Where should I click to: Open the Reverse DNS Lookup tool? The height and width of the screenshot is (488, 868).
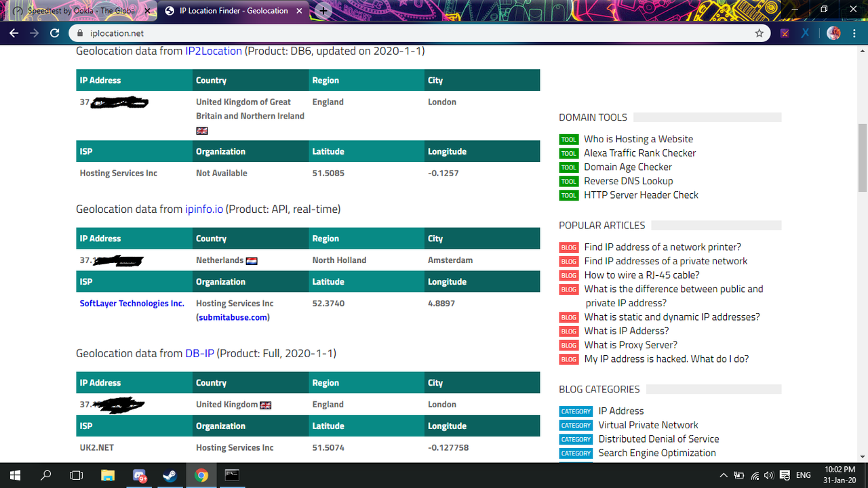click(x=629, y=181)
